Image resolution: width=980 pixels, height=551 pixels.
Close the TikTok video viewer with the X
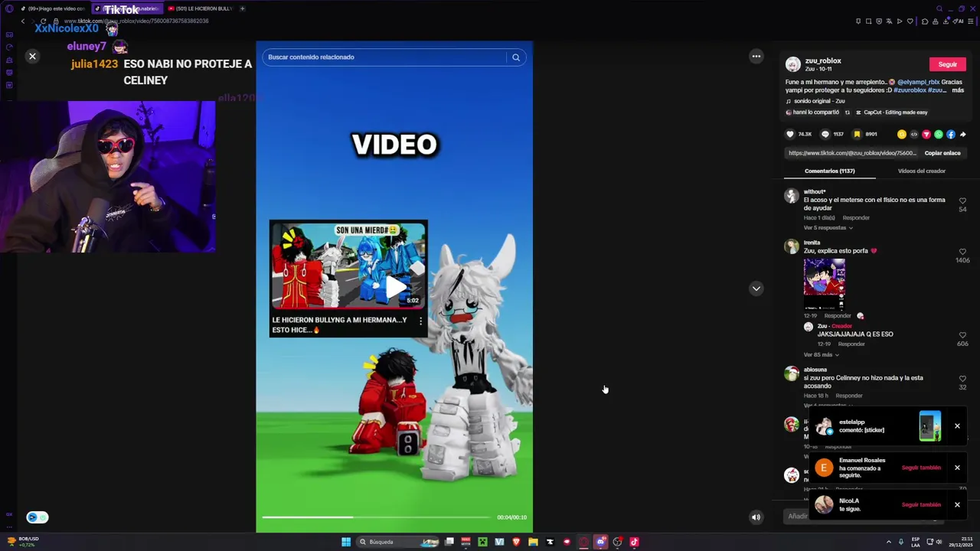click(x=32, y=56)
